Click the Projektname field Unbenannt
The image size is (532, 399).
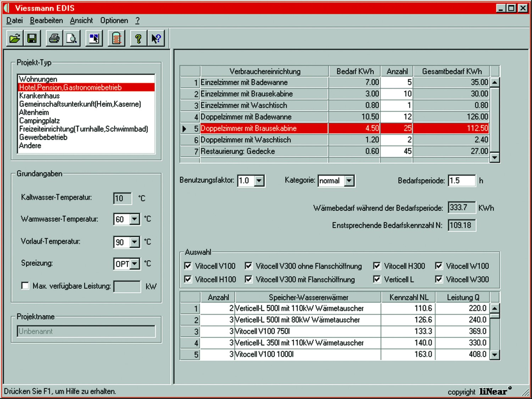86,331
